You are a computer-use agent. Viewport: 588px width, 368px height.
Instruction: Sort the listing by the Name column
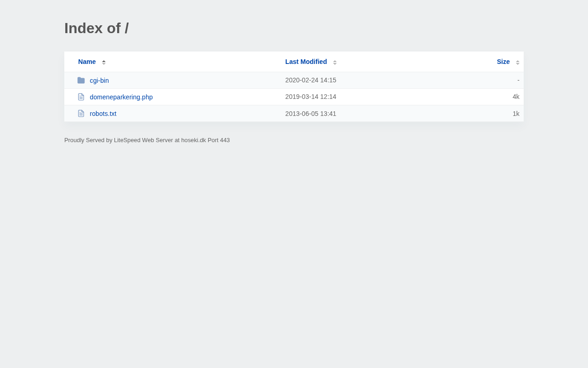pyautogui.click(x=87, y=62)
